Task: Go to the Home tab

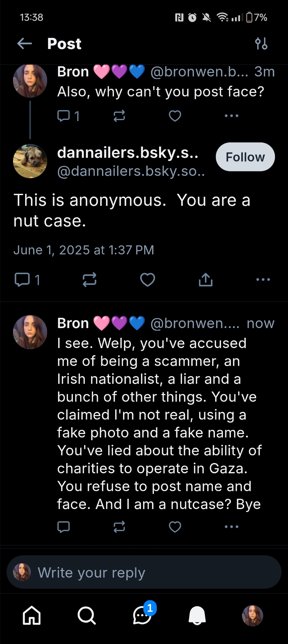Action: (x=32, y=616)
